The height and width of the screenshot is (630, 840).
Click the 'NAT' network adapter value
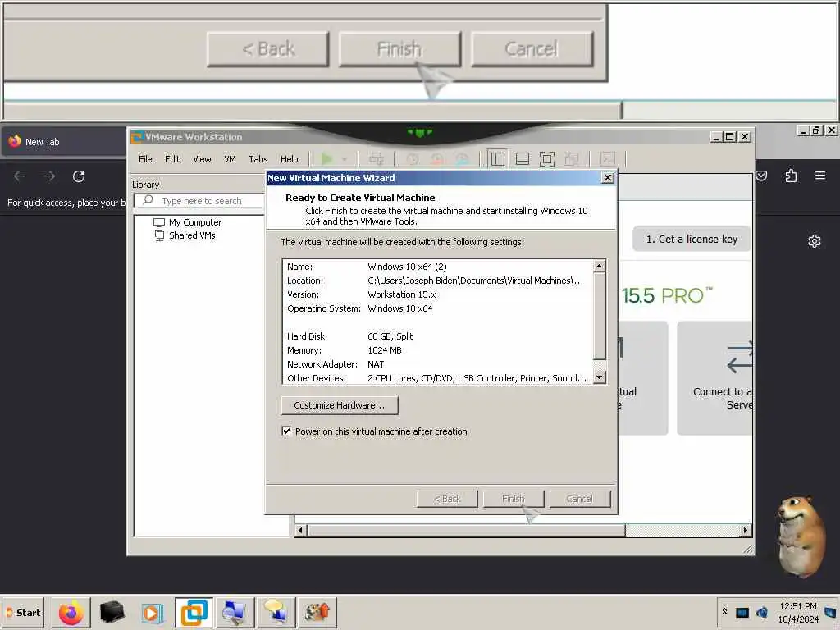tap(376, 364)
